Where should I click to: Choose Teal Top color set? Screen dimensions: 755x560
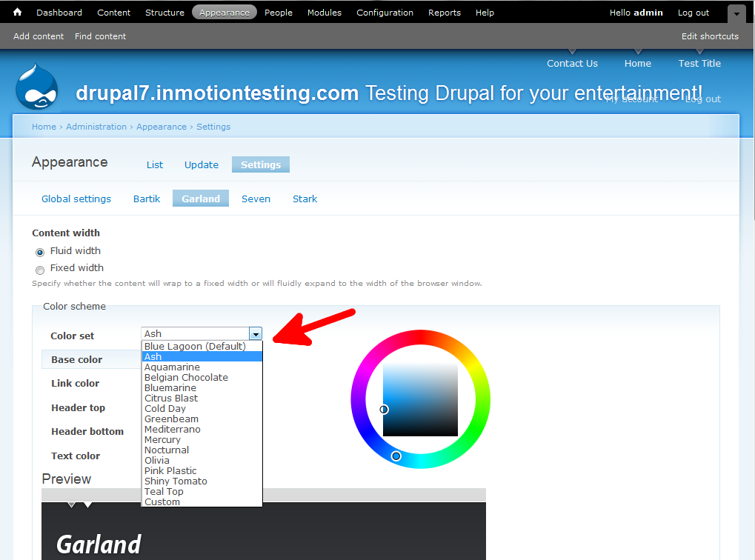202,491
